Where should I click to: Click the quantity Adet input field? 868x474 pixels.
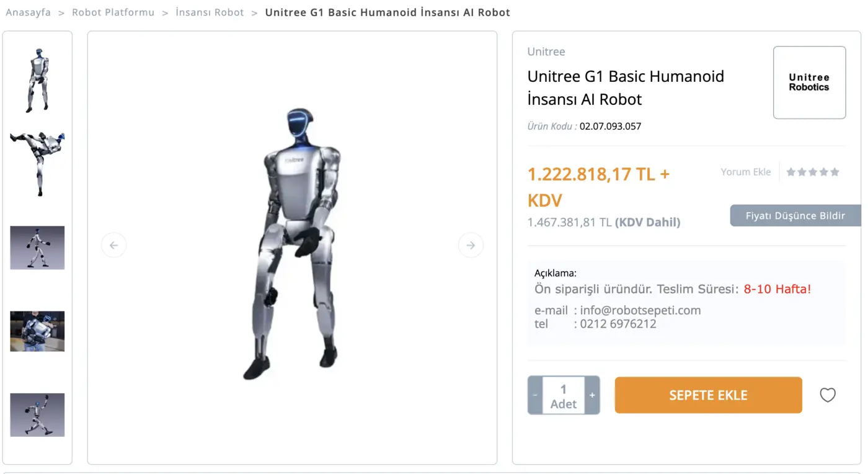point(564,395)
